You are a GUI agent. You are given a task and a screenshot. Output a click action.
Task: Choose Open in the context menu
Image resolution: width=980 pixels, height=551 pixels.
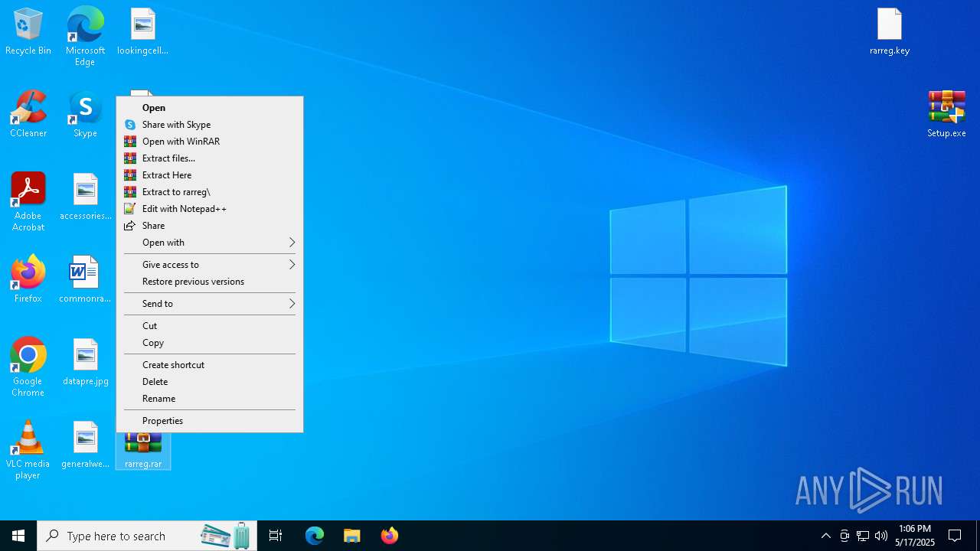(210, 108)
